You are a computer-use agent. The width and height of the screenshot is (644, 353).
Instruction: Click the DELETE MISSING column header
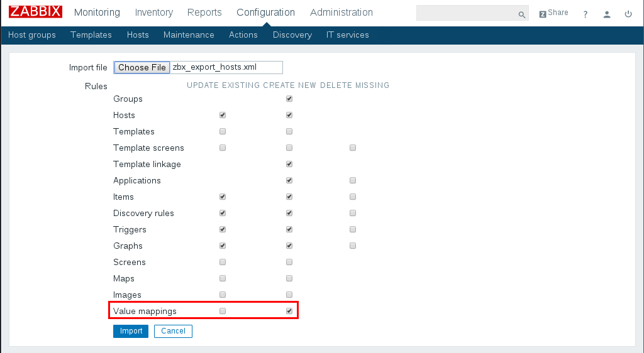point(355,85)
